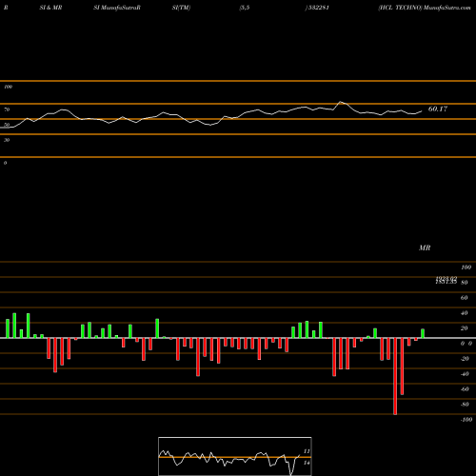Click the 80 label on MR axis
This screenshot has height=476, width=476.
tap(465, 283)
